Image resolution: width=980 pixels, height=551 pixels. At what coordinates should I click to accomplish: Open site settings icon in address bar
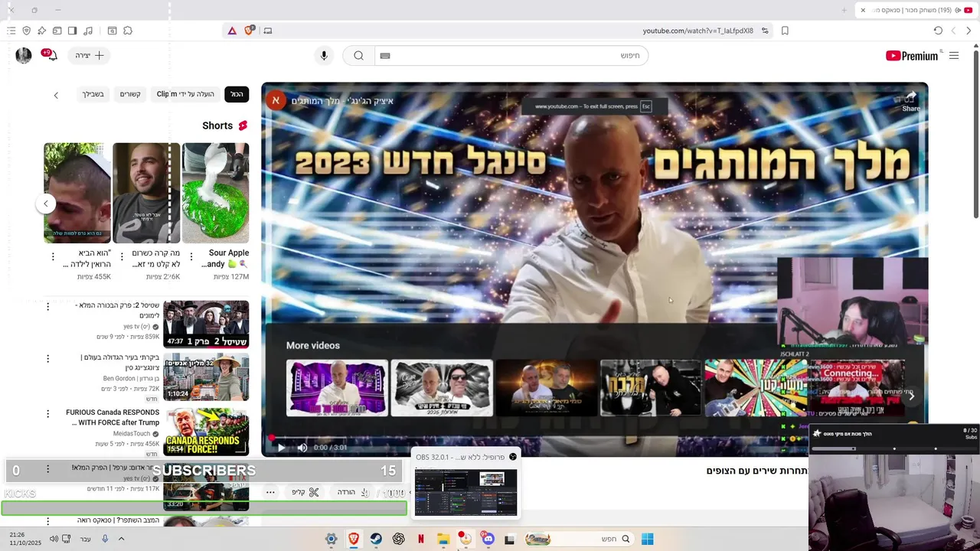[x=765, y=31]
